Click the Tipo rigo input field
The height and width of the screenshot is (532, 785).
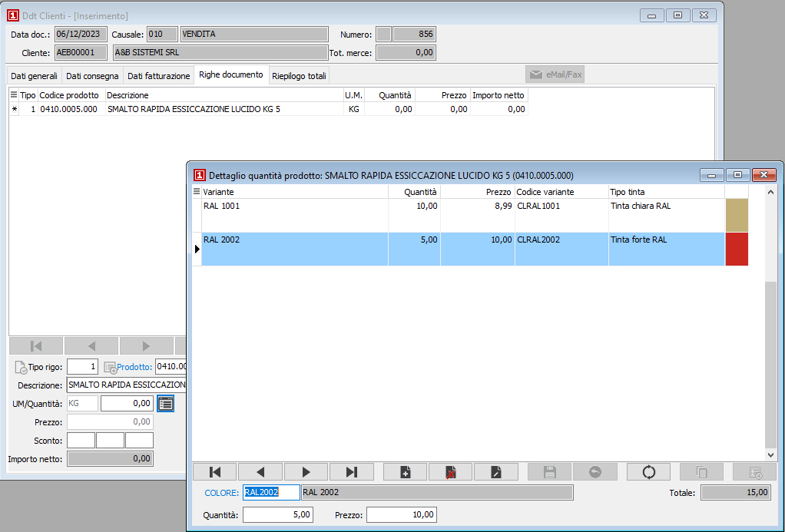coord(83,367)
